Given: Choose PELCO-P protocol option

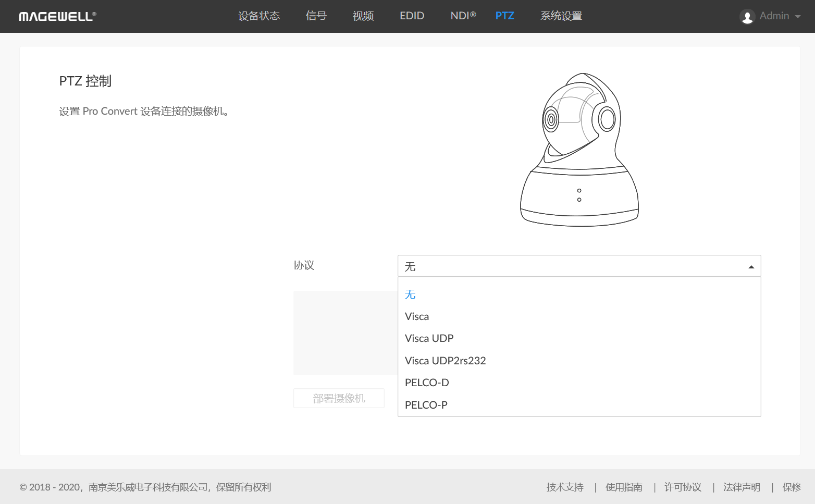Looking at the screenshot, I should pyautogui.click(x=426, y=405).
